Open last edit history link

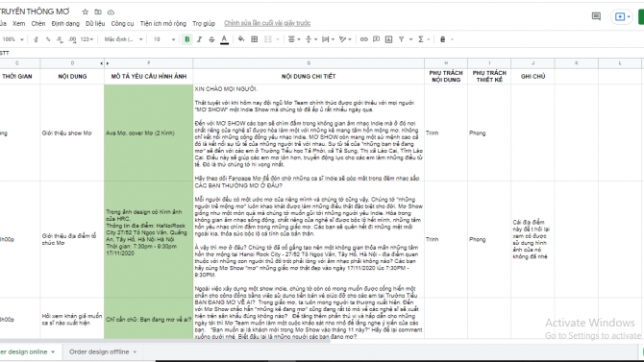point(267,23)
